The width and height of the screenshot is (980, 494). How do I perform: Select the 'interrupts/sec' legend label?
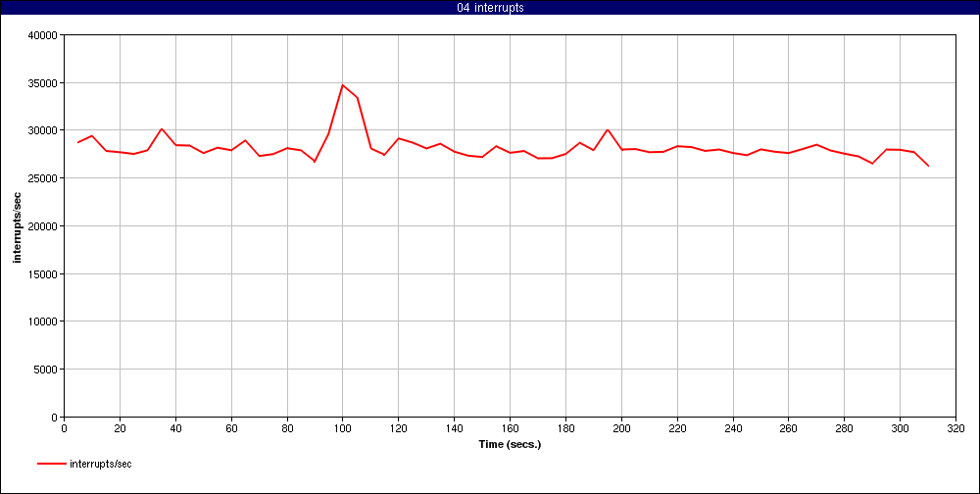(101, 464)
